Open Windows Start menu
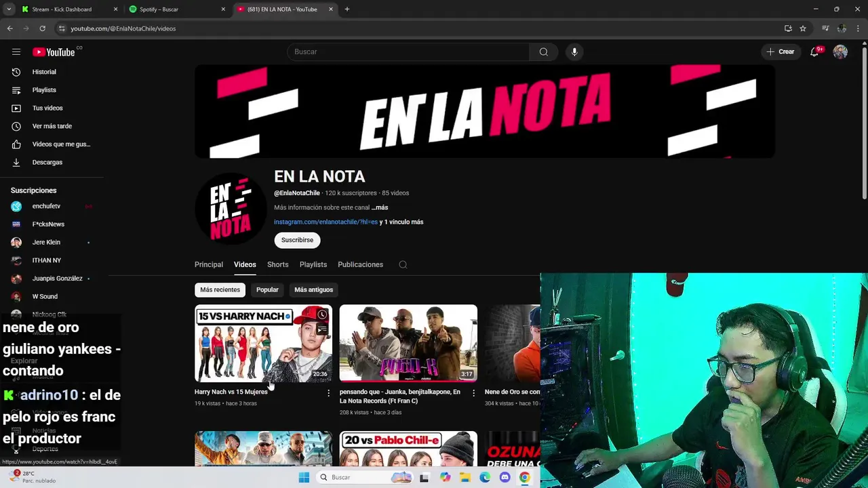The width and height of the screenshot is (868, 488). (304, 478)
